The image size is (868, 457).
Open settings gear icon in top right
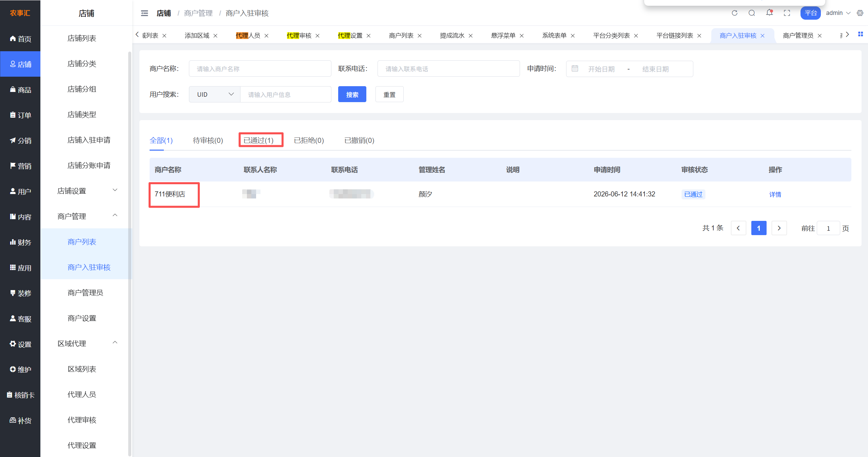860,13
